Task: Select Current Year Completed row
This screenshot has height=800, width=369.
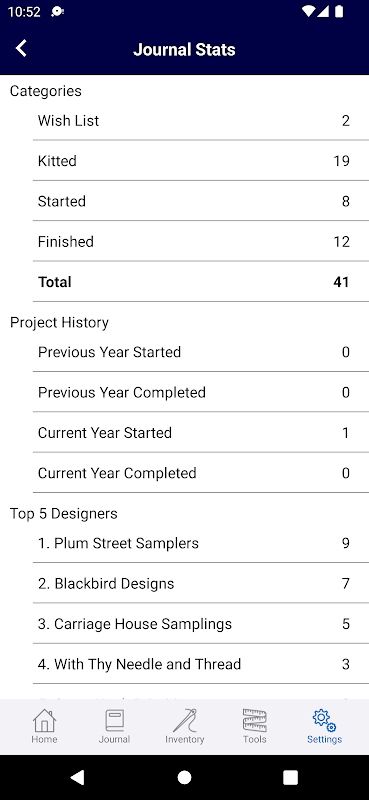Action: coord(201,473)
